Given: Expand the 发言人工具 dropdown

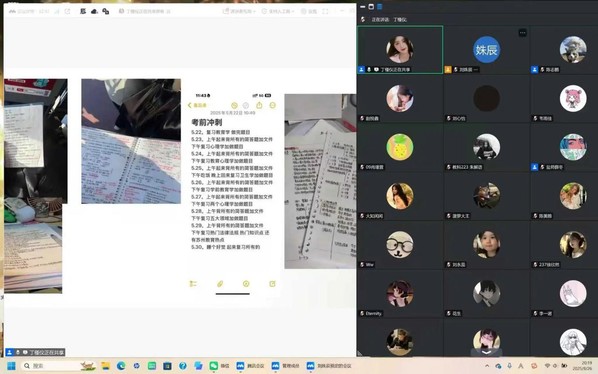Looking at the screenshot, I should (x=278, y=11).
